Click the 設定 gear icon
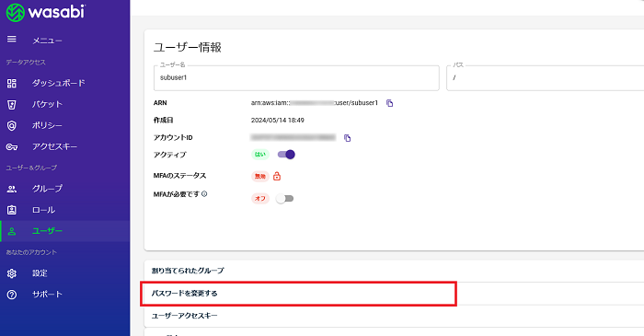 pos(11,273)
